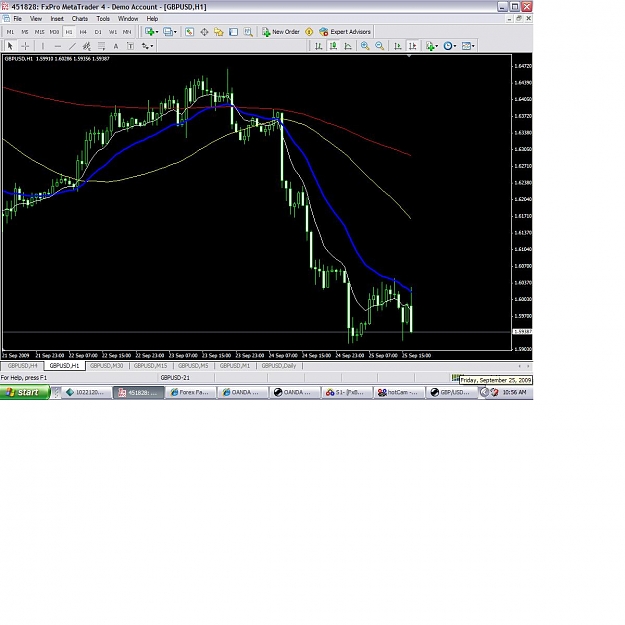Open the Insert menu
The width and height of the screenshot is (625, 625).
coord(57,19)
